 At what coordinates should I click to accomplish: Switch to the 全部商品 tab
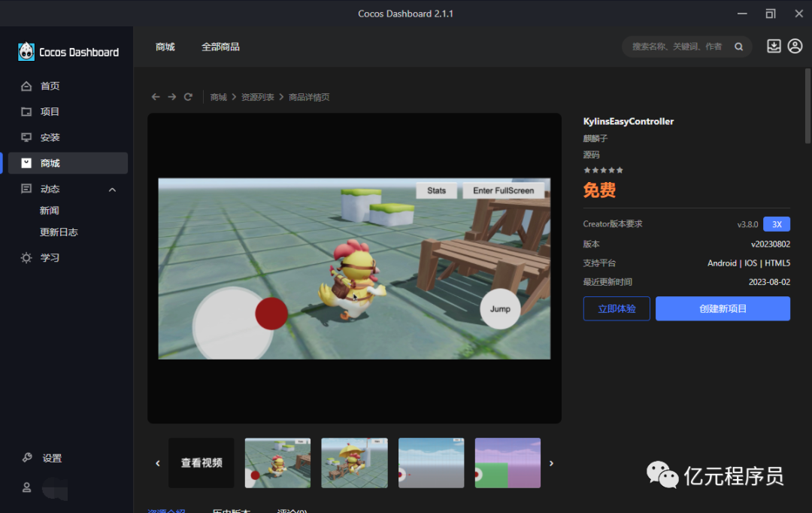pos(220,47)
